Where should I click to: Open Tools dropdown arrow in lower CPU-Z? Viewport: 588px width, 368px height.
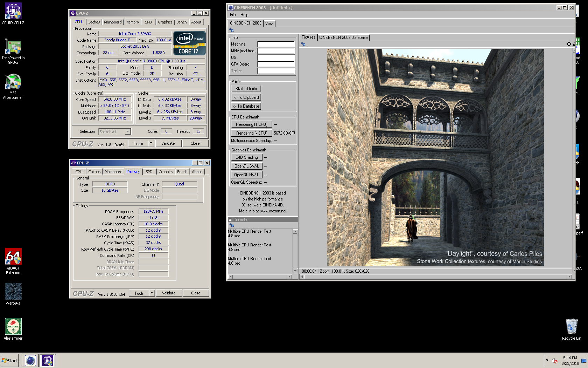click(x=152, y=293)
